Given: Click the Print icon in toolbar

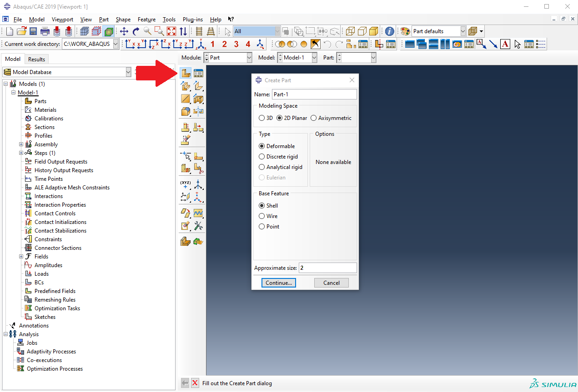Looking at the screenshot, I should point(45,31).
